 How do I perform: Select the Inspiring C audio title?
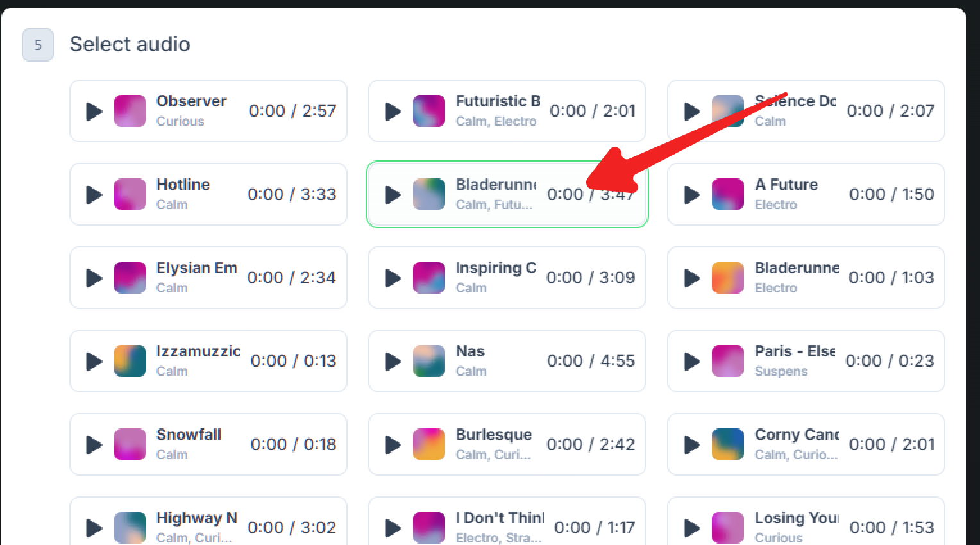click(x=496, y=268)
